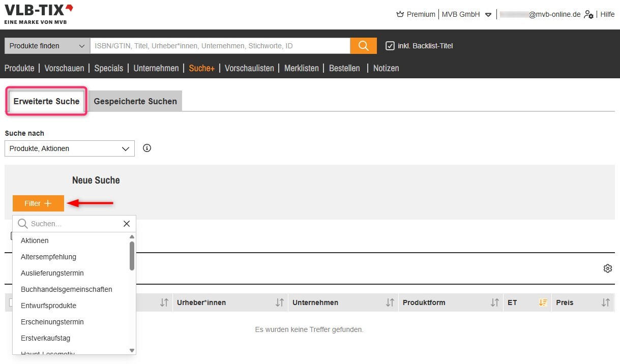Expand the Produkte, Aktionen dropdown
Image resolution: width=620 pixels, height=364 pixels.
[x=70, y=148]
